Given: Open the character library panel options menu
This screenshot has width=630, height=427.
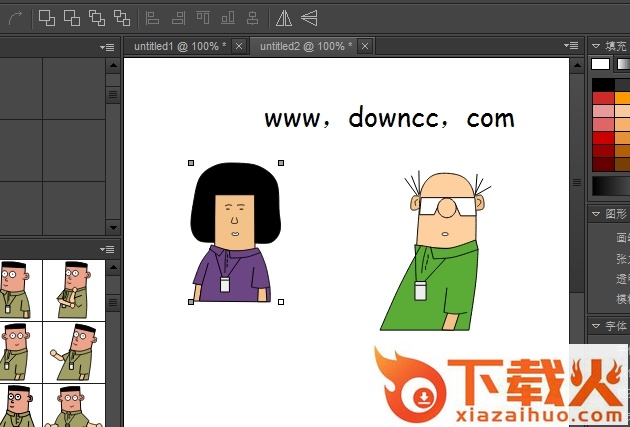Looking at the screenshot, I should (108, 249).
